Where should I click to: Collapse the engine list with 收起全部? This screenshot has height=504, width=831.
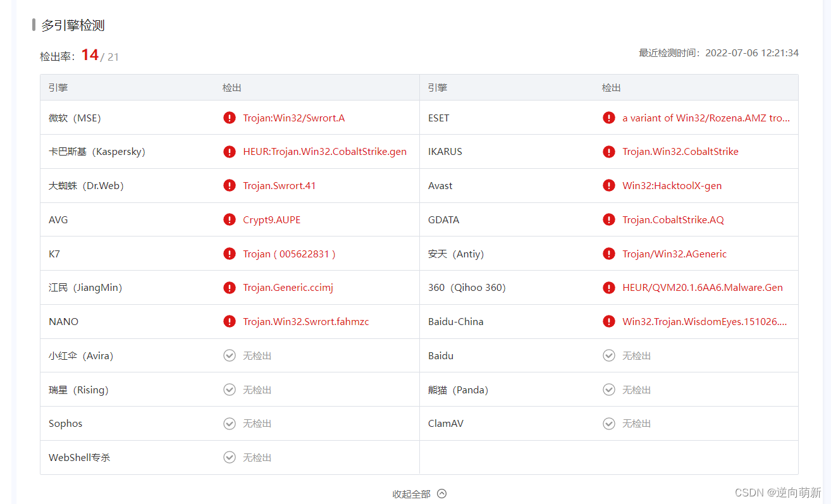(419, 494)
